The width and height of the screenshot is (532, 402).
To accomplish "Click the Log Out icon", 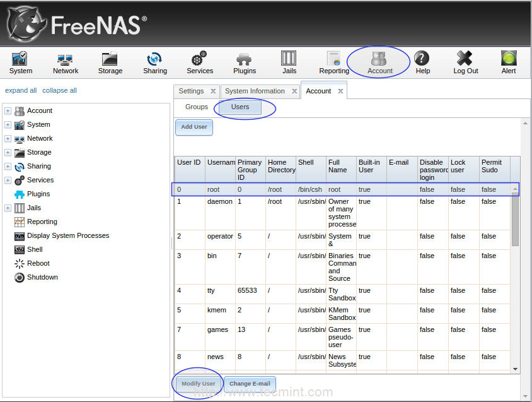I will [x=465, y=62].
